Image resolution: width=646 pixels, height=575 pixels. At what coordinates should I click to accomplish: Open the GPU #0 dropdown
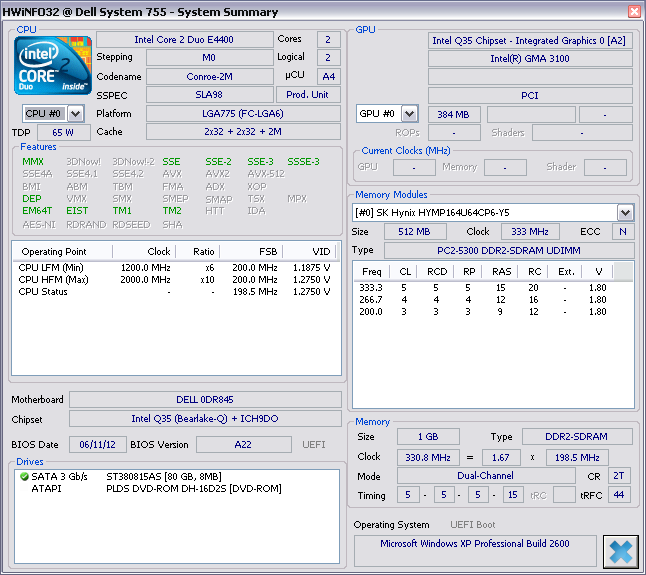[x=409, y=114]
